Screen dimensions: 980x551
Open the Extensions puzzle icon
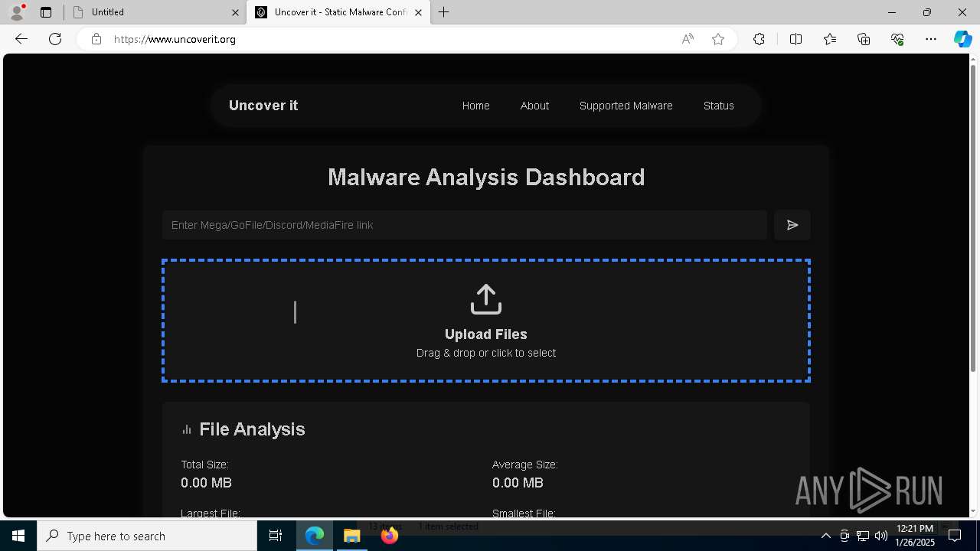pyautogui.click(x=759, y=39)
